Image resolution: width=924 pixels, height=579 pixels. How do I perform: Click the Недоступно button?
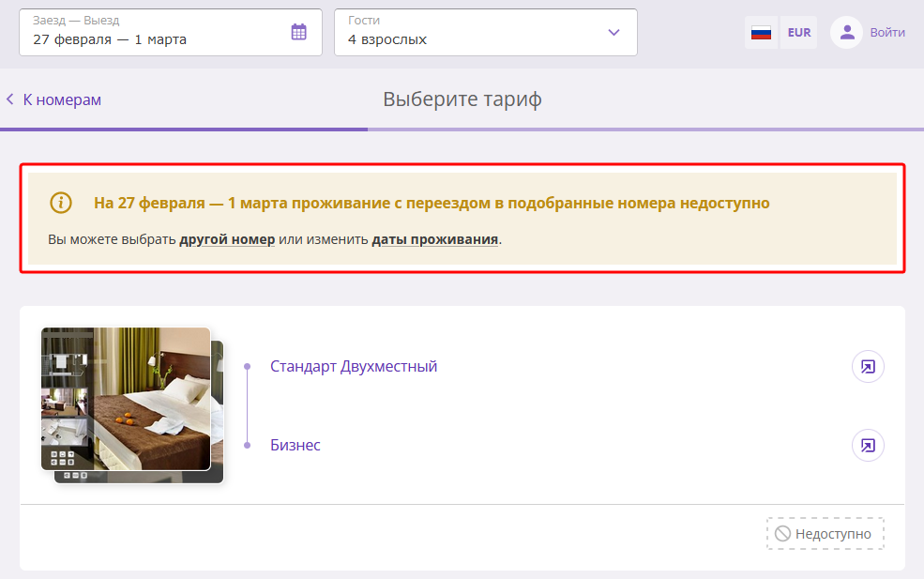(x=825, y=534)
